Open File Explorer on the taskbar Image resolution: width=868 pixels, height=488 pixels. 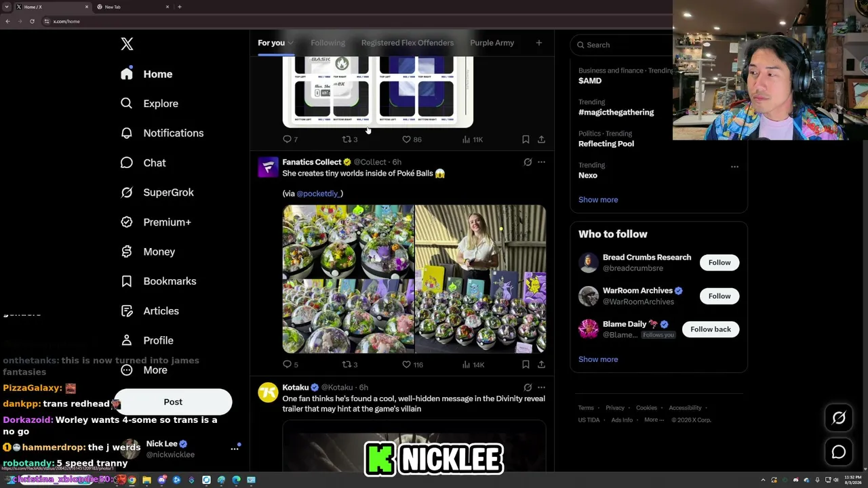click(146, 480)
